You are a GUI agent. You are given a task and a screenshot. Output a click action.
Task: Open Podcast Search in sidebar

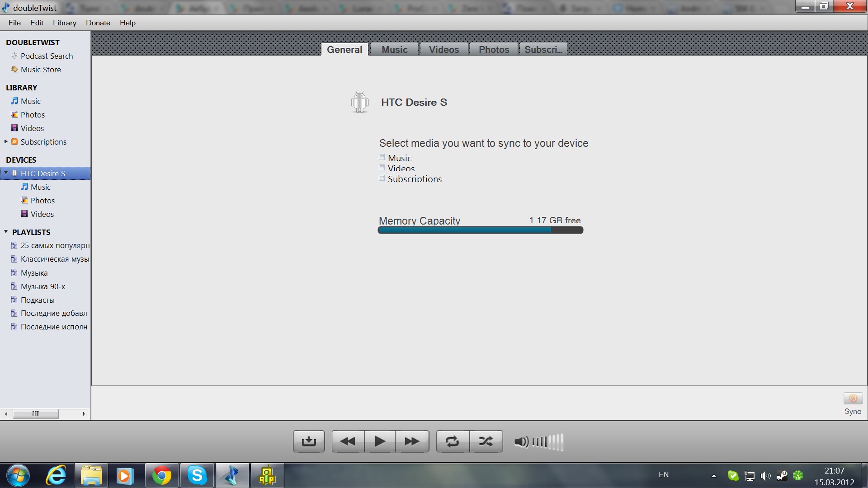47,56
